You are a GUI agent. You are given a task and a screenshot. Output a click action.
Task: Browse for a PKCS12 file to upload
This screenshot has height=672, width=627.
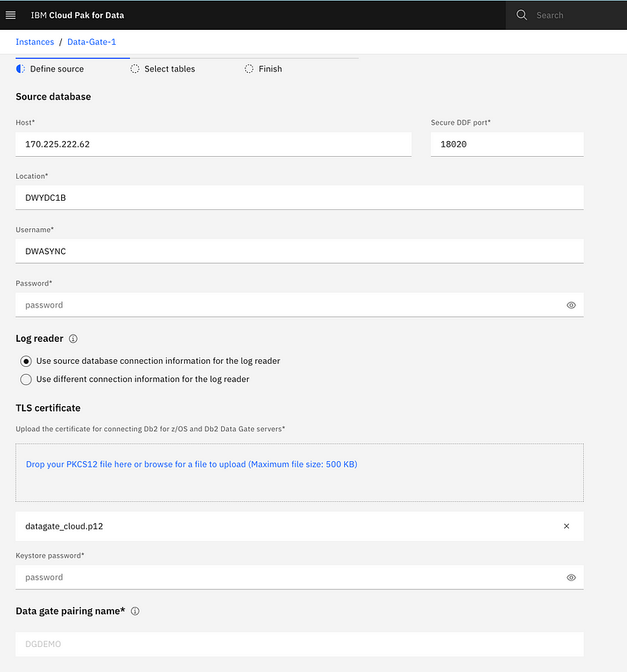[191, 464]
